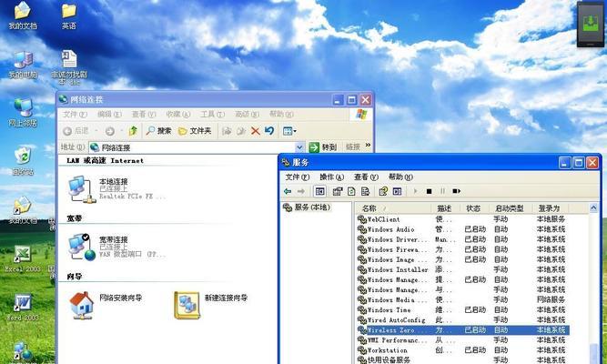Click 搜索 in the 网络连接 toolbar
This screenshot has width=607, height=364.
[158, 131]
